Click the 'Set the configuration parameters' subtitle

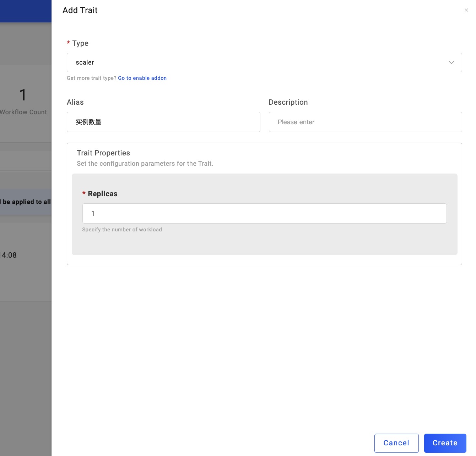point(145,164)
